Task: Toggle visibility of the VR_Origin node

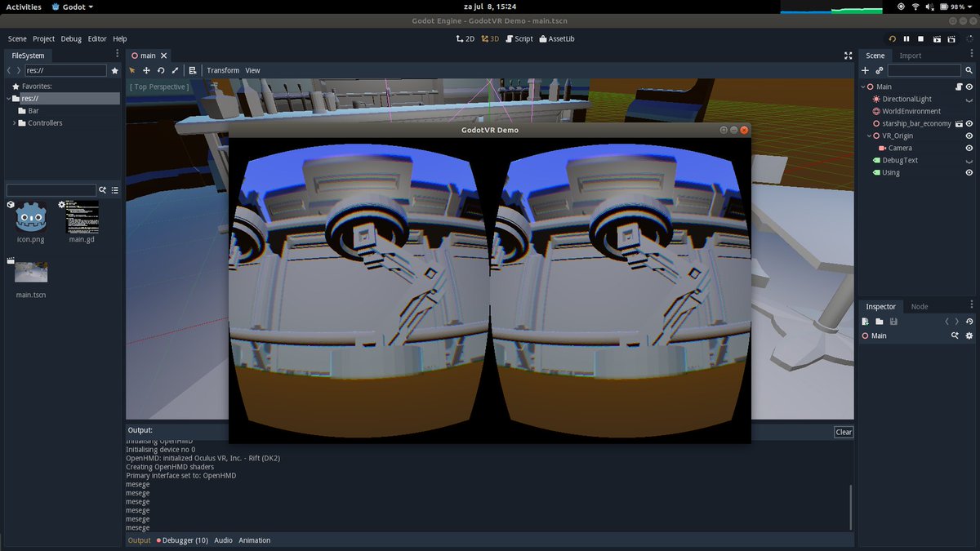Action: point(969,136)
